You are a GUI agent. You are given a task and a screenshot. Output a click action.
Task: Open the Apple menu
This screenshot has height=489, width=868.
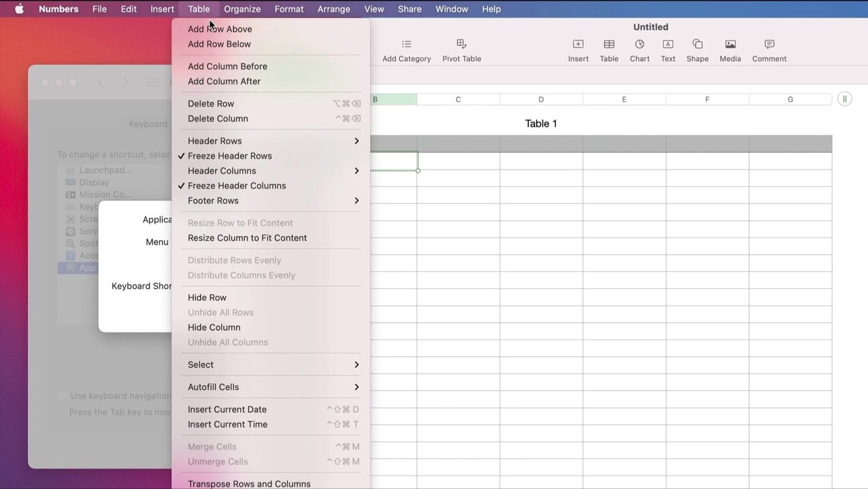pos(19,9)
